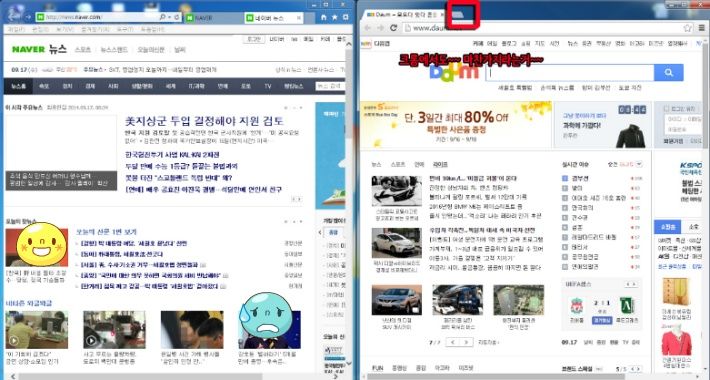Click the 뉴스 검색 field on Naver

point(330,86)
